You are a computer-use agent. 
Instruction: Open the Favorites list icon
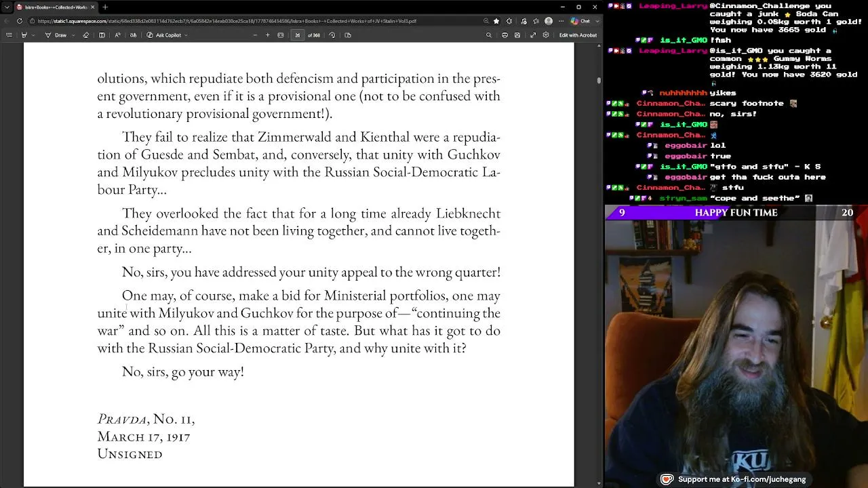point(536,21)
